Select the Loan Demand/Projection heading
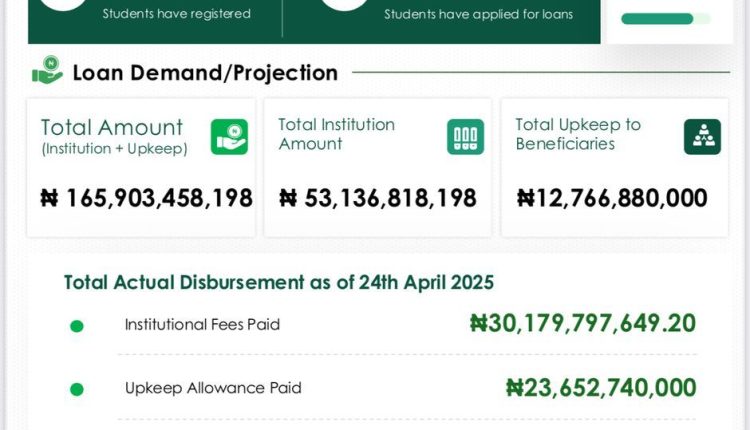 205,73
